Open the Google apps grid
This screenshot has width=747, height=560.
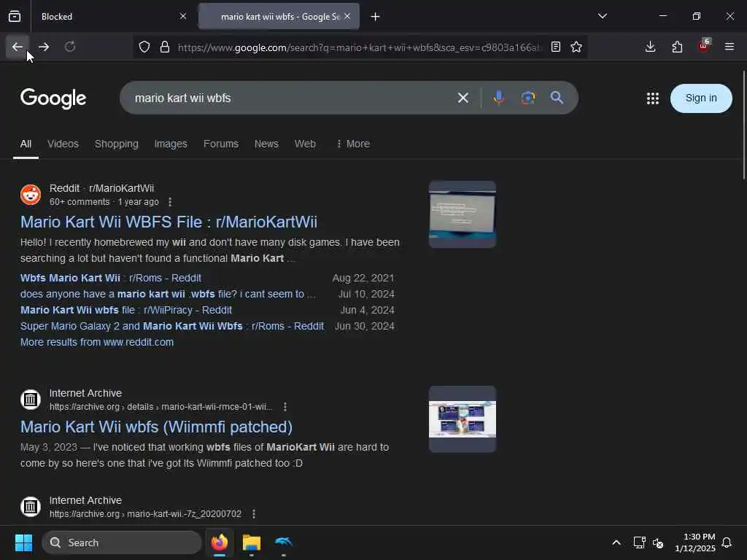(653, 98)
